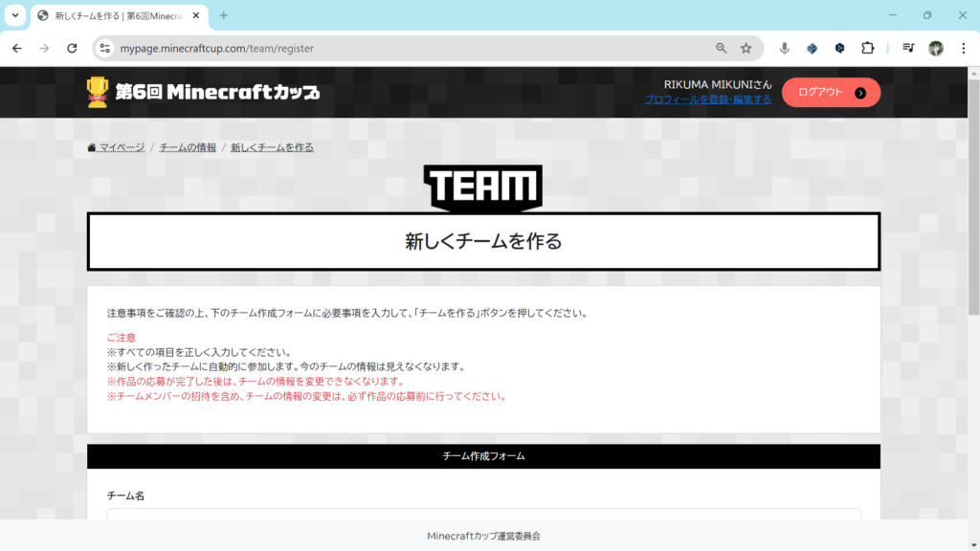This screenshot has width=980, height=551.
Task: Click the チーム名 text input field
Action: pyautogui.click(x=483, y=515)
